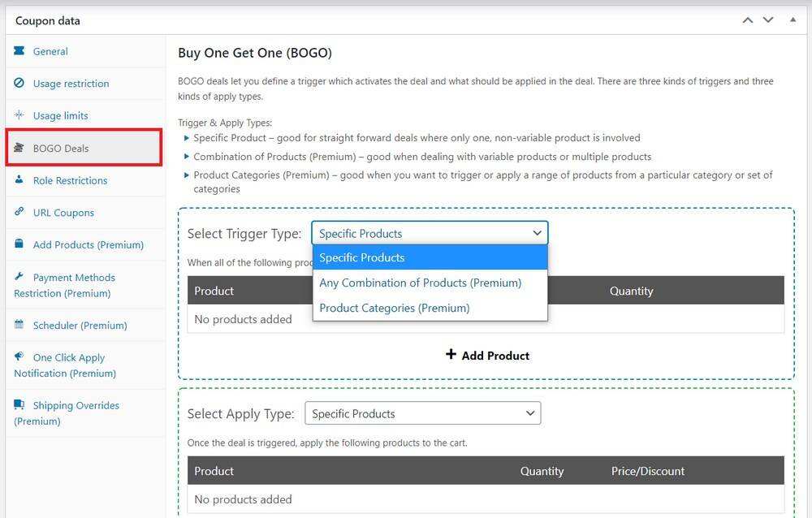
Task: Click the One Click Apply megaphone icon
Action: point(19,357)
